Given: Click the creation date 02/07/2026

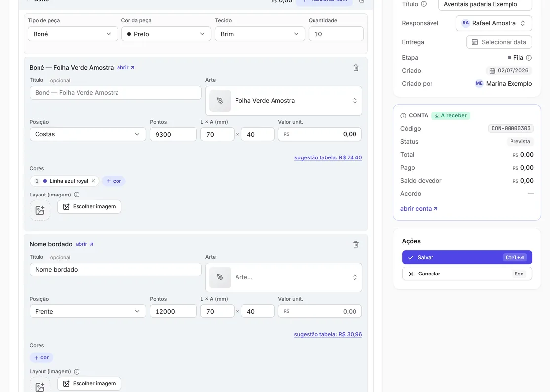Looking at the screenshot, I should (x=509, y=71).
